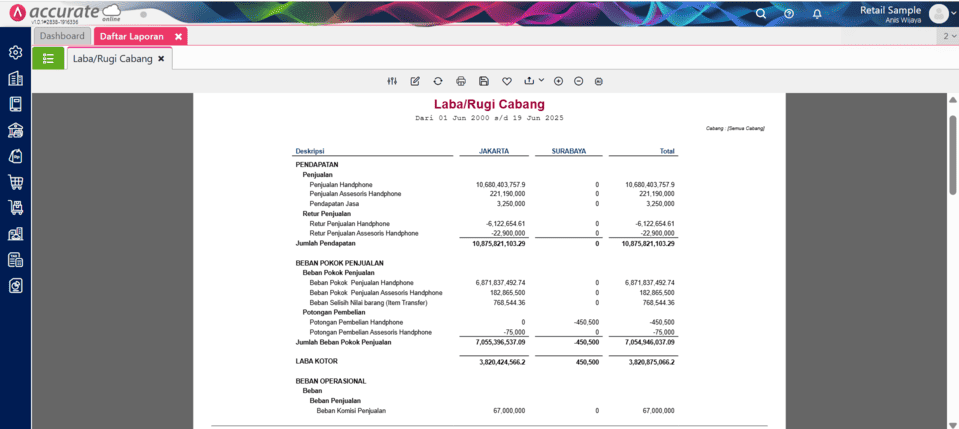The height and width of the screenshot is (429, 959).
Task: Fit report to page icon
Action: pyautogui.click(x=599, y=81)
